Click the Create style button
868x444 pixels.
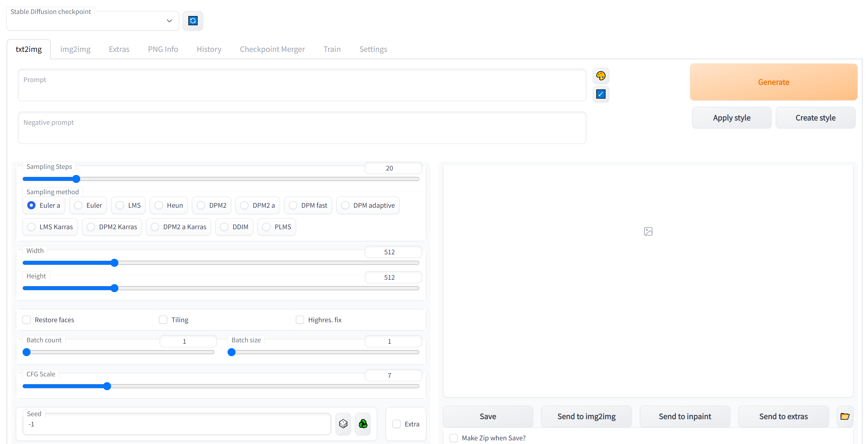click(815, 118)
